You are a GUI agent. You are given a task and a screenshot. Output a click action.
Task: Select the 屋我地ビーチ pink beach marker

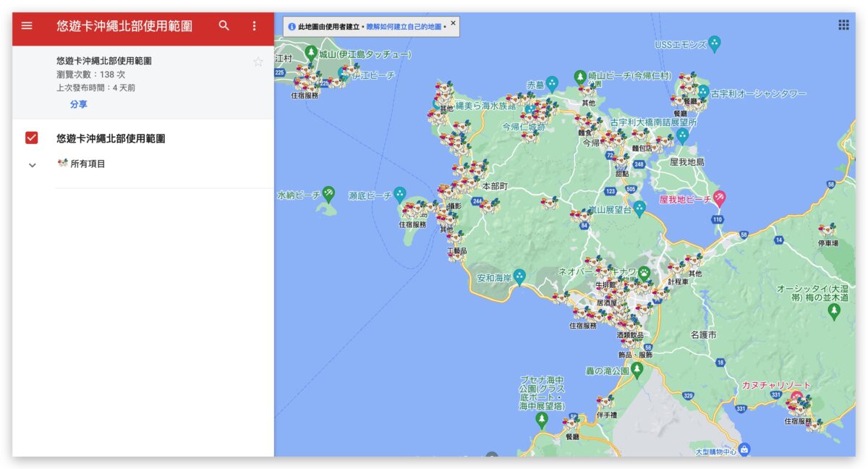(x=719, y=198)
